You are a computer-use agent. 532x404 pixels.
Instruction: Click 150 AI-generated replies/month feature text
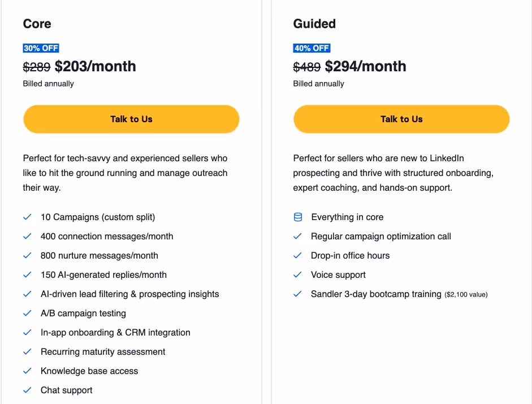pos(103,275)
